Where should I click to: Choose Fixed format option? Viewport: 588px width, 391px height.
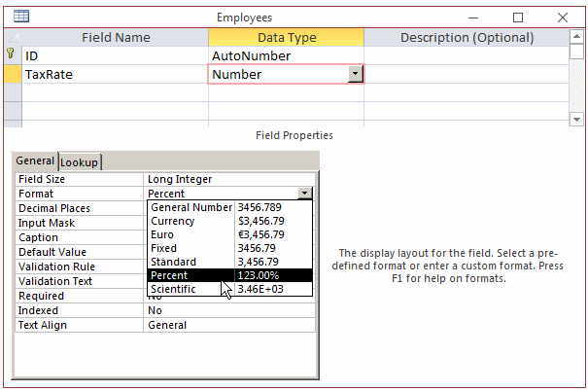(229, 248)
